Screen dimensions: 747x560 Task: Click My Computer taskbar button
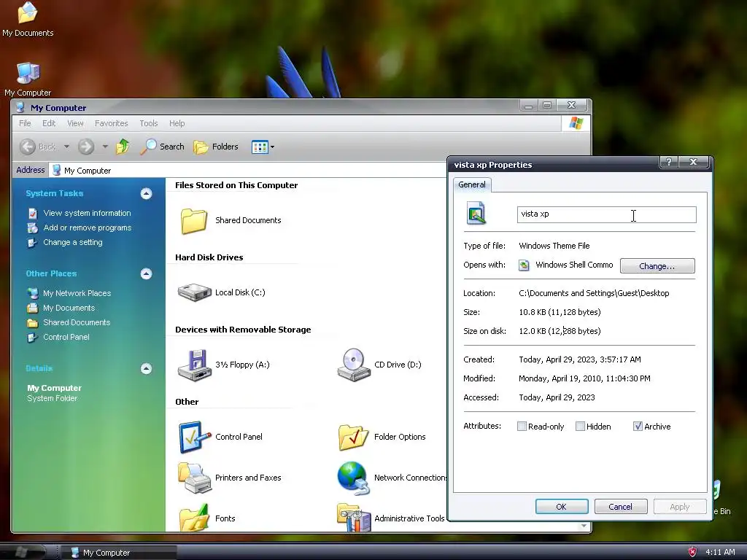[x=119, y=553]
